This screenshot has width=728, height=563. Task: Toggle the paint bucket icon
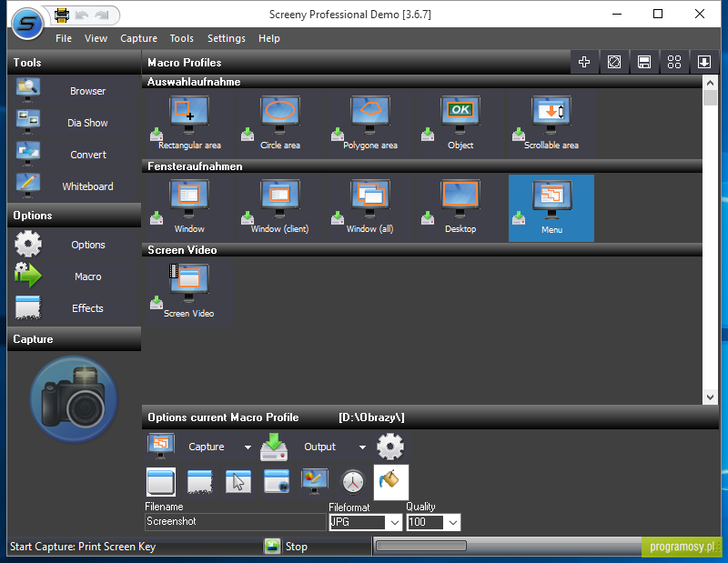point(391,482)
